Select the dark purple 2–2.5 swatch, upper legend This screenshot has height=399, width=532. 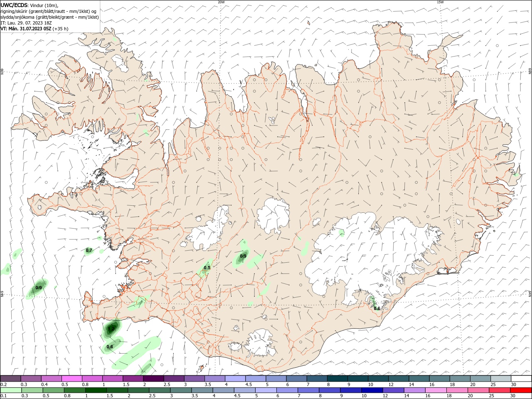pyautogui.click(x=154, y=379)
